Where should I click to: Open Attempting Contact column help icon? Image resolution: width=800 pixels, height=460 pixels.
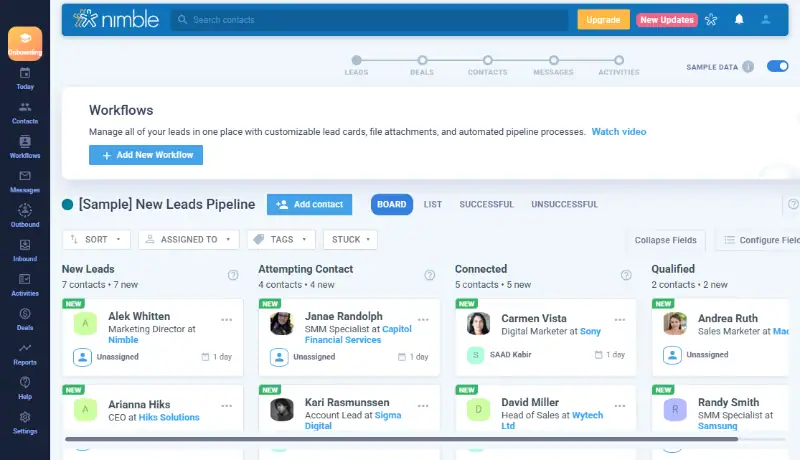(x=430, y=275)
